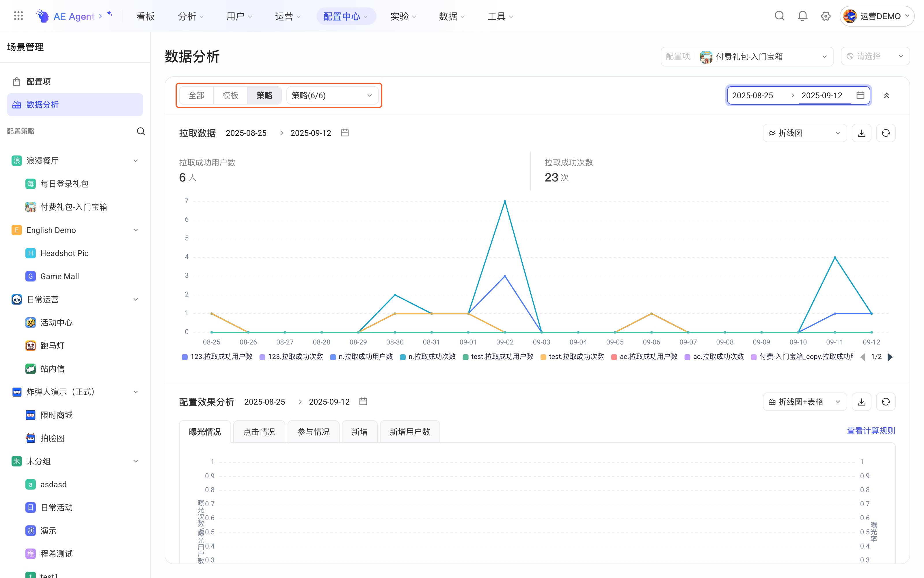Toggle test.拉取成功用户数 legend series
The width and height of the screenshot is (924, 578).
(x=498, y=357)
